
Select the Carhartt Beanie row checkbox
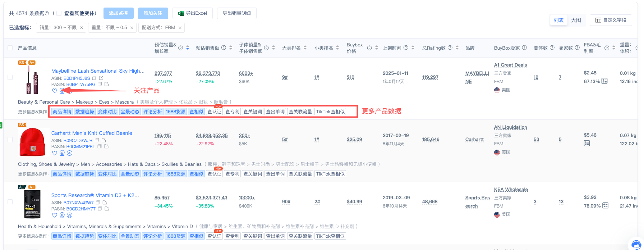click(10, 140)
